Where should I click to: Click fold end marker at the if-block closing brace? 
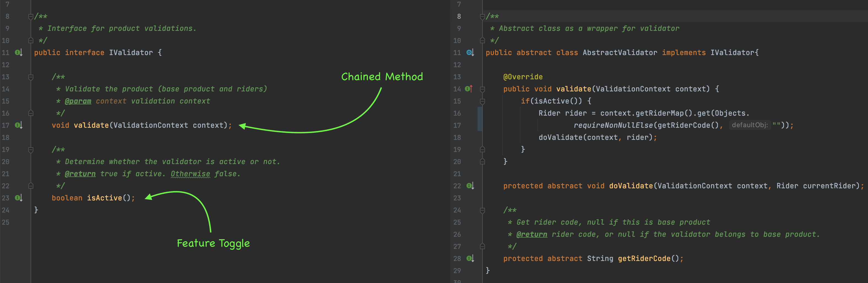(482, 149)
